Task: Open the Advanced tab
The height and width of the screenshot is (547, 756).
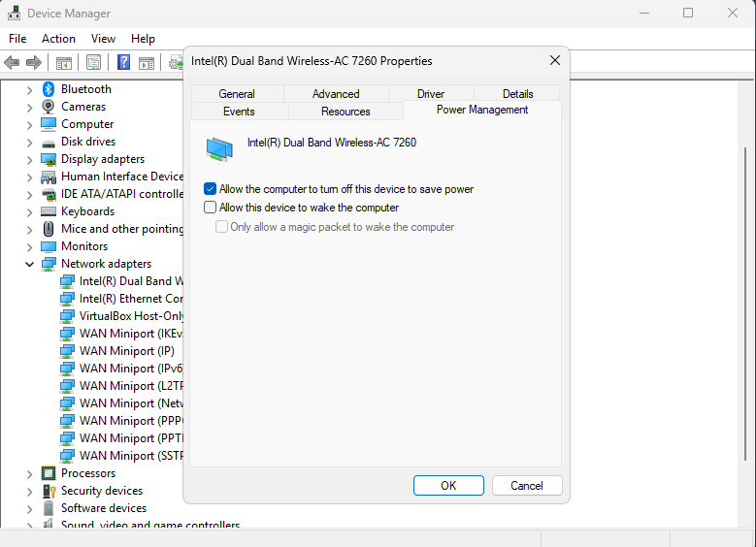Action: click(336, 94)
